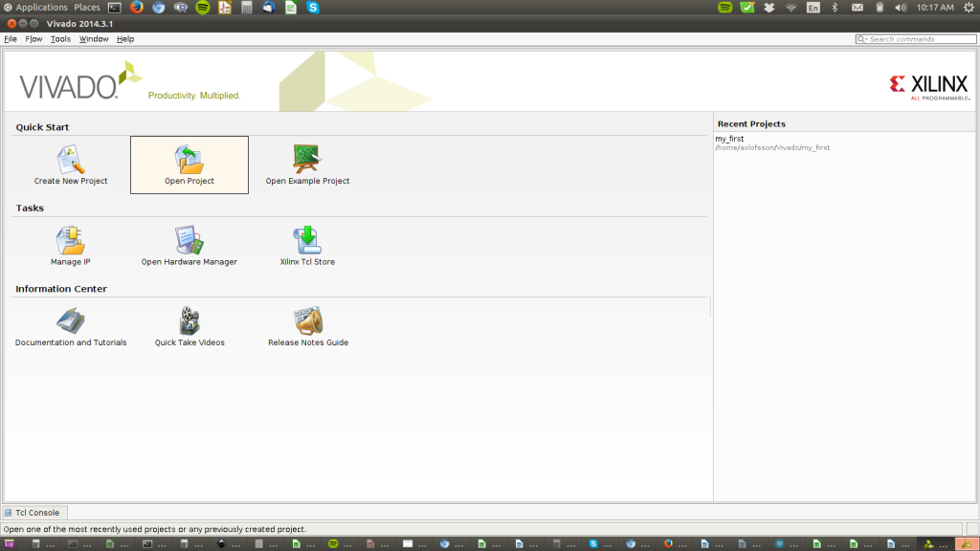Image resolution: width=980 pixels, height=551 pixels.
Task: Open the Manage IP task
Action: (x=71, y=240)
